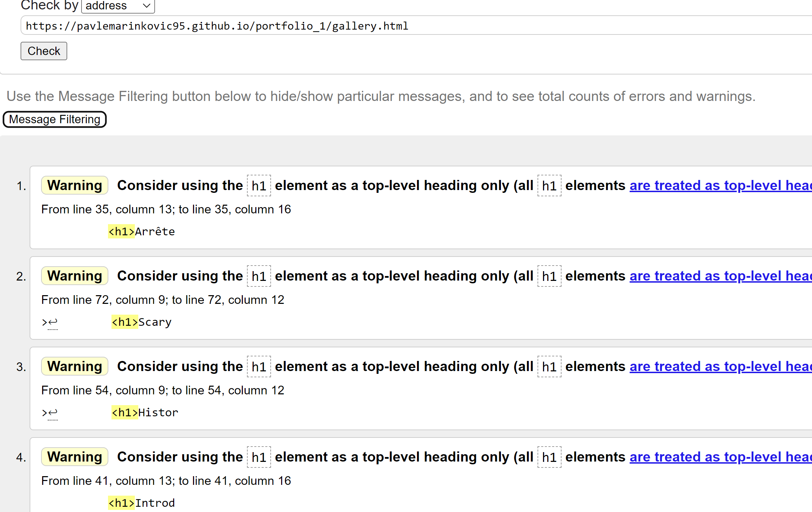Click the second dashed h1 box in warning 2
The width and height of the screenshot is (812, 512).
click(x=549, y=275)
